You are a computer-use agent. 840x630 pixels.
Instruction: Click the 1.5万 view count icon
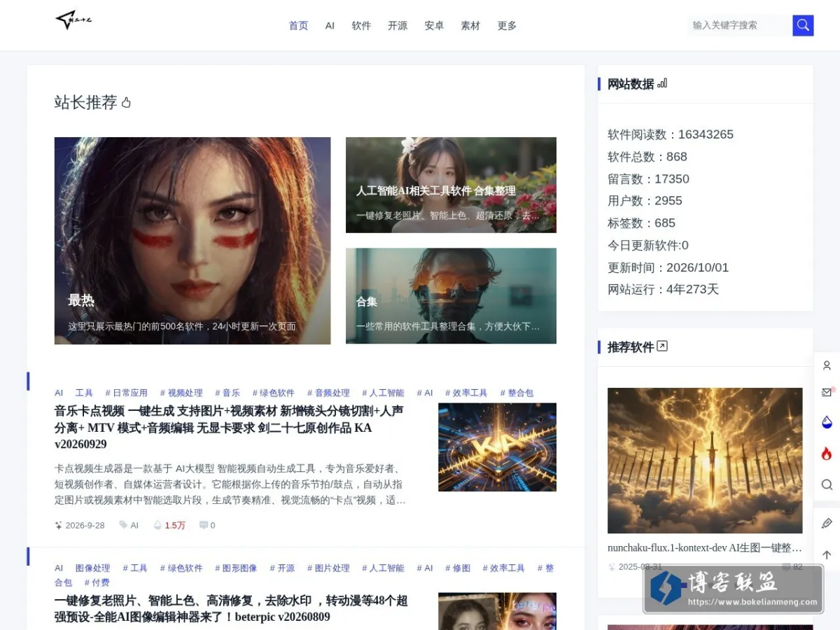click(157, 525)
